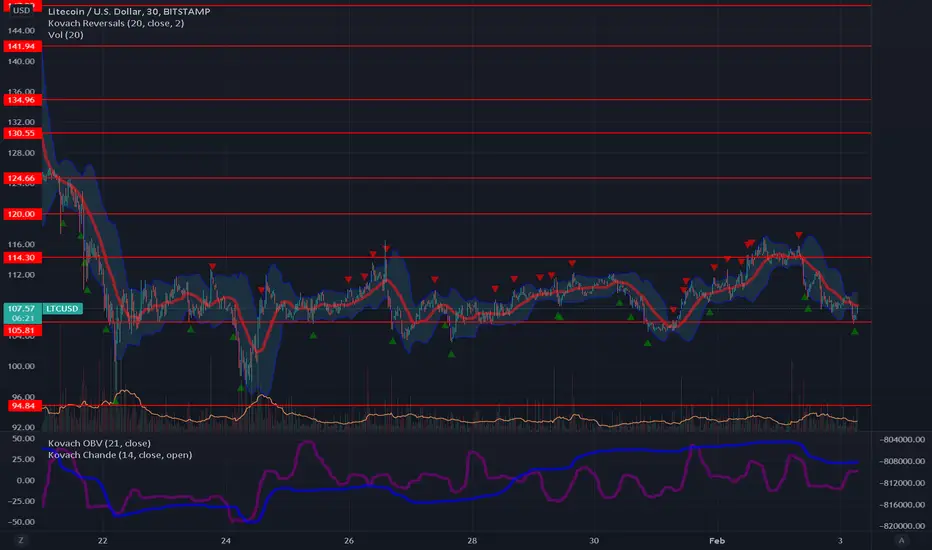Select the Litecoin / U.S. Dollar chart title

pyautogui.click(x=129, y=11)
